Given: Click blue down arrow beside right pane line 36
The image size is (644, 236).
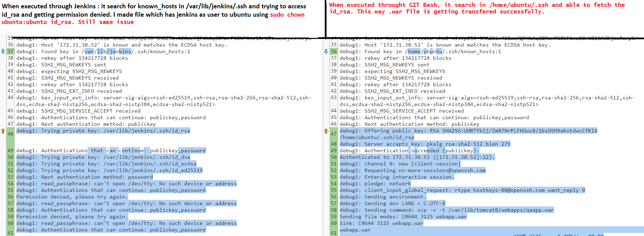Looking at the screenshot, I should (x=326, y=51).
